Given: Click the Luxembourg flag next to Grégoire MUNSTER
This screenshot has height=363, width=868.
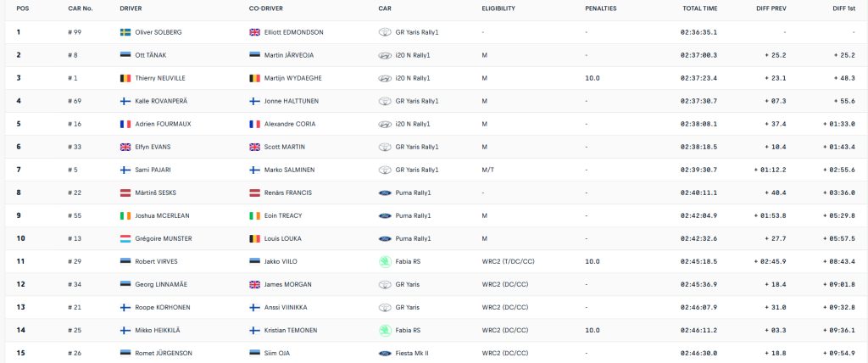Looking at the screenshot, I should pyautogui.click(x=125, y=239).
